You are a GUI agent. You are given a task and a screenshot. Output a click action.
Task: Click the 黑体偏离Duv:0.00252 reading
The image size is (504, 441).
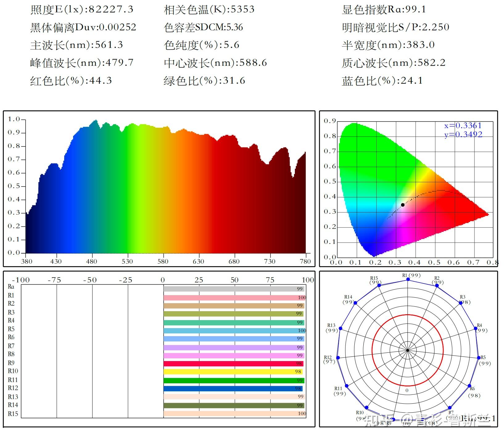click(x=83, y=27)
